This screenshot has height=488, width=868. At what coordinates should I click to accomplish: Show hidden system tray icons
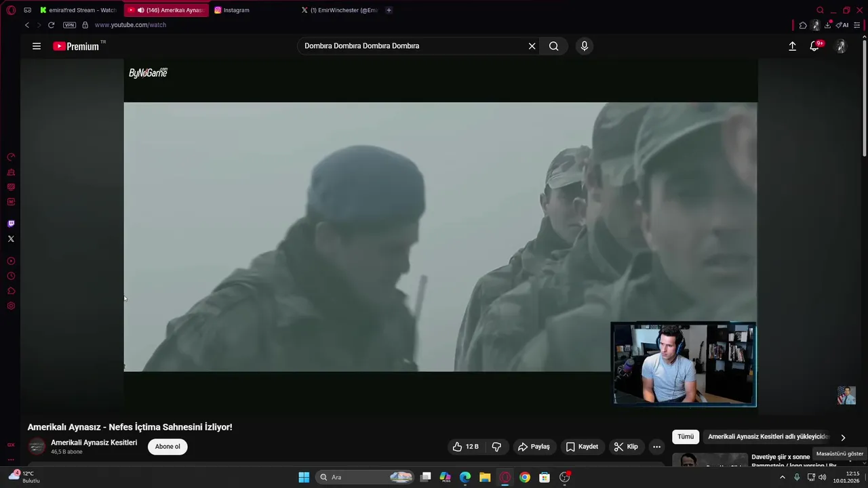click(782, 477)
